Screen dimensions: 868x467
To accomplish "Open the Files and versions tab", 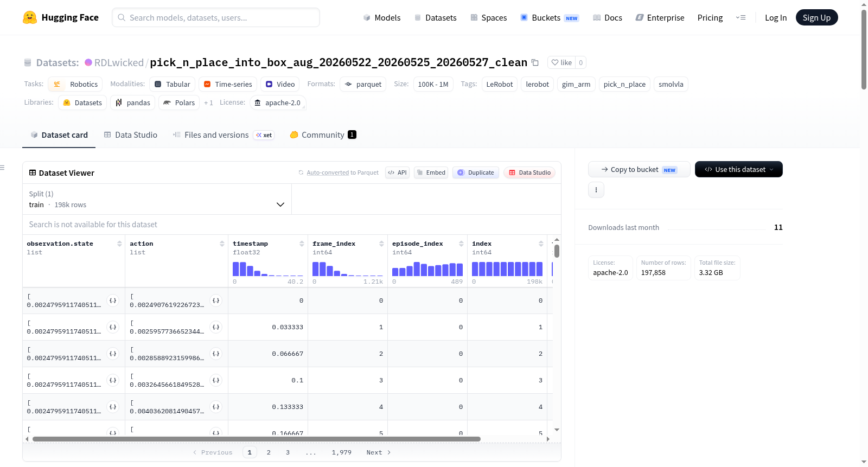I will [x=224, y=135].
